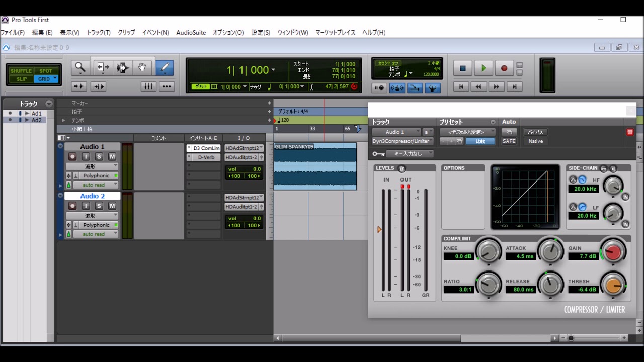
Task: Click the automation SAFE button
Action: pos(509,141)
